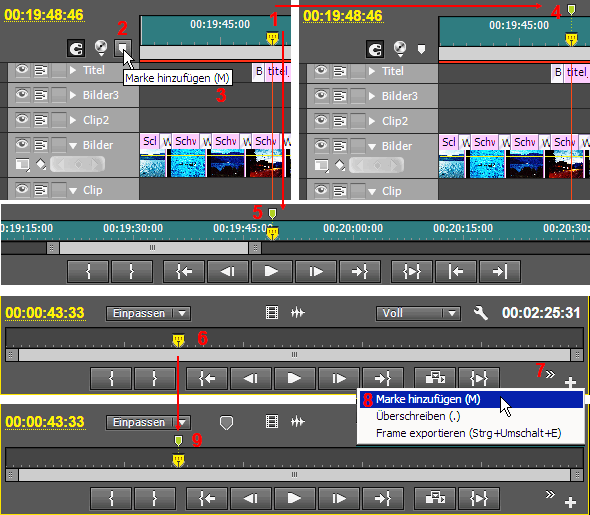Toggle snap magnet icon in left timeline panel
The width and height of the screenshot is (590, 515).
pos(76,49)
